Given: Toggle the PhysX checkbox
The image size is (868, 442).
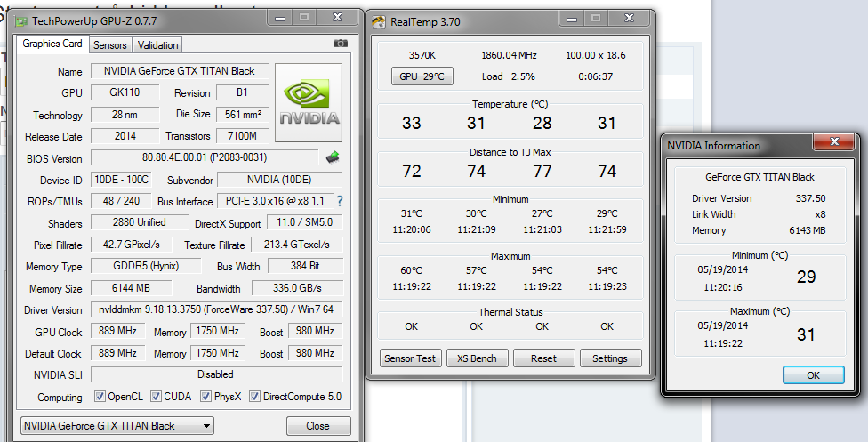Looking at the screenshot, I should coord(206,396).
